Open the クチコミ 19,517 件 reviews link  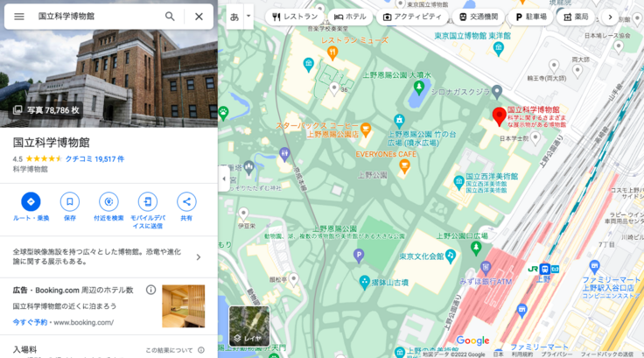pos(94,159)
